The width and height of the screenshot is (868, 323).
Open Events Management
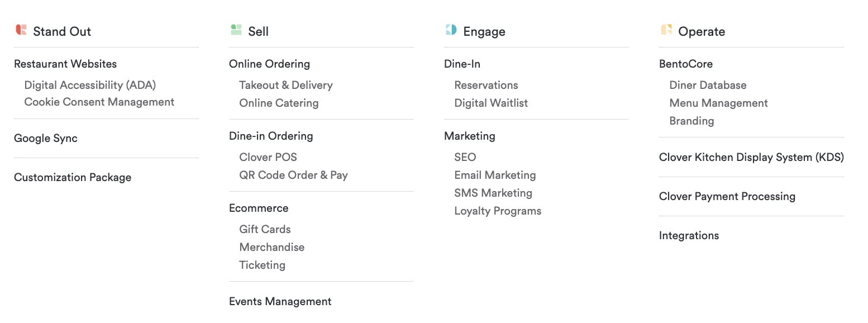pyautogui.click(x=280, y=301)
